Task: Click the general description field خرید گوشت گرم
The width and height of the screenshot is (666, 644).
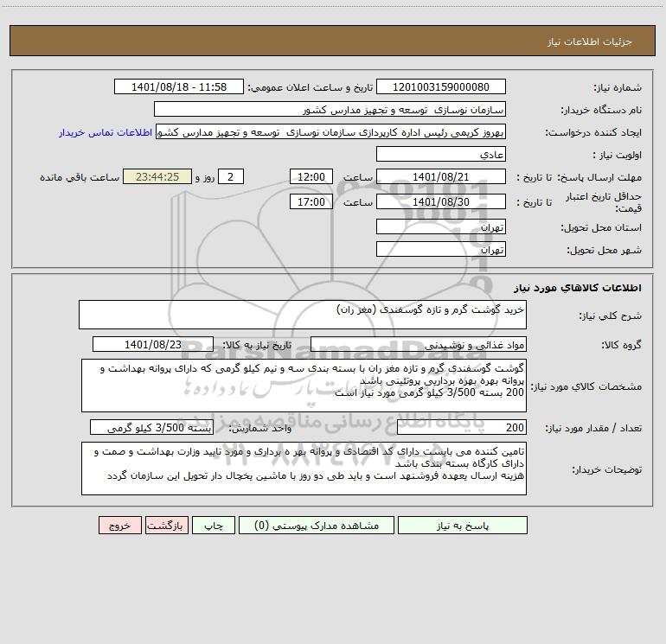Action: click(303, 315)
